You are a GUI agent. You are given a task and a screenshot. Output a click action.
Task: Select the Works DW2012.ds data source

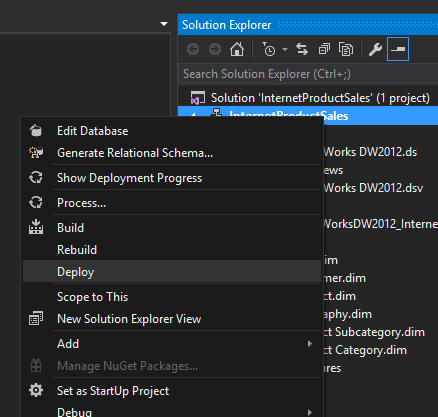(x=370, y=152)
